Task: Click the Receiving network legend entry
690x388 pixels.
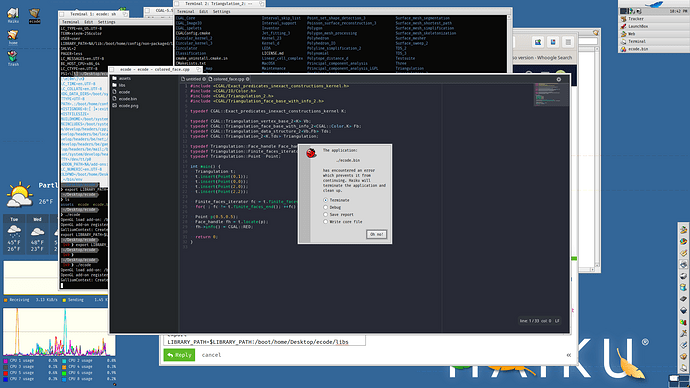Action: 30,300
